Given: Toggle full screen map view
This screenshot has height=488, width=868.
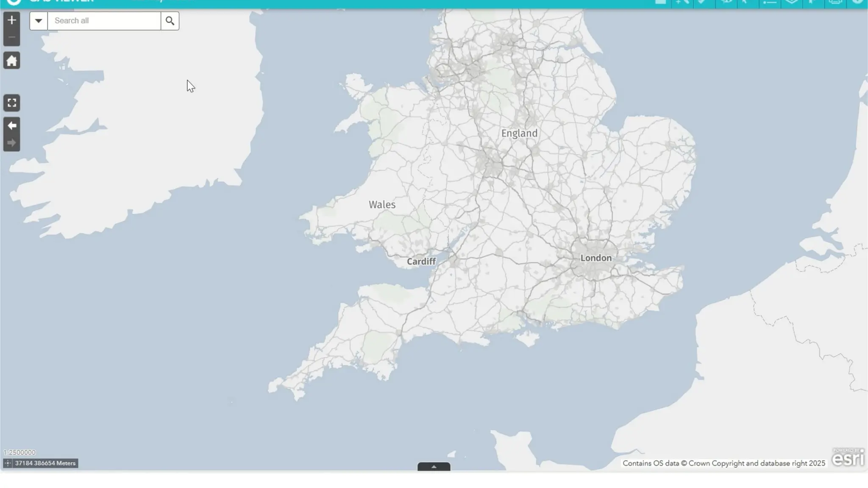Looking at the screenshot, I should 11,103.
